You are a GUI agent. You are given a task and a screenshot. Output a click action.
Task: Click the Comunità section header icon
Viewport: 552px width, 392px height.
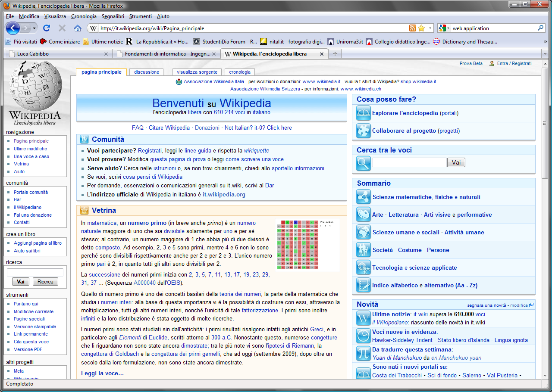[x=84, y=139]
